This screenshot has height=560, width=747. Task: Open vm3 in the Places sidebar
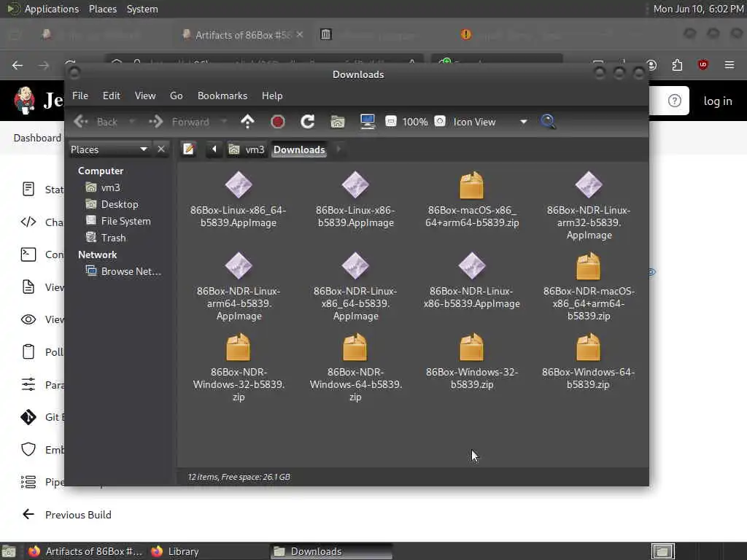click(102, 187)
